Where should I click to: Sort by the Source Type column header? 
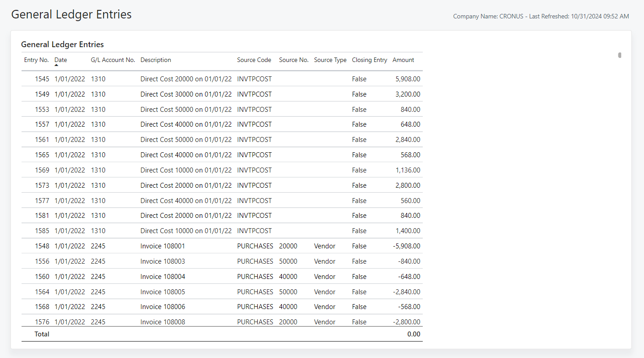click(x=330, y=60)
